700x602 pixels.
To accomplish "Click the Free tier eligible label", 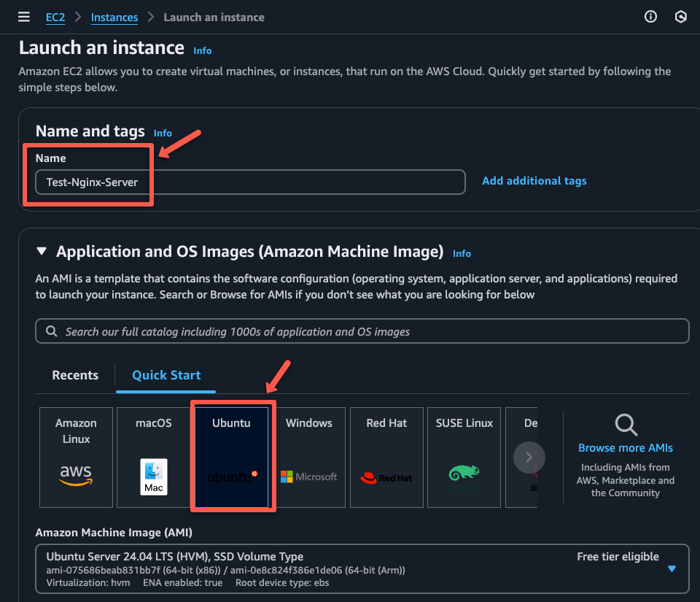I will [618, 557].
